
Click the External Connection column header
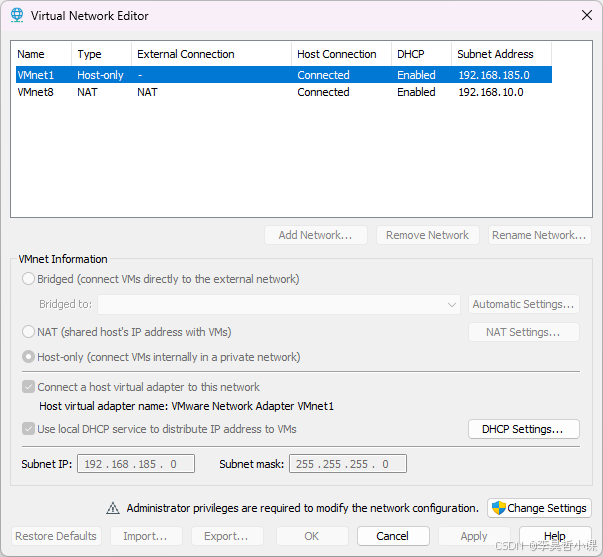[212, 54]
